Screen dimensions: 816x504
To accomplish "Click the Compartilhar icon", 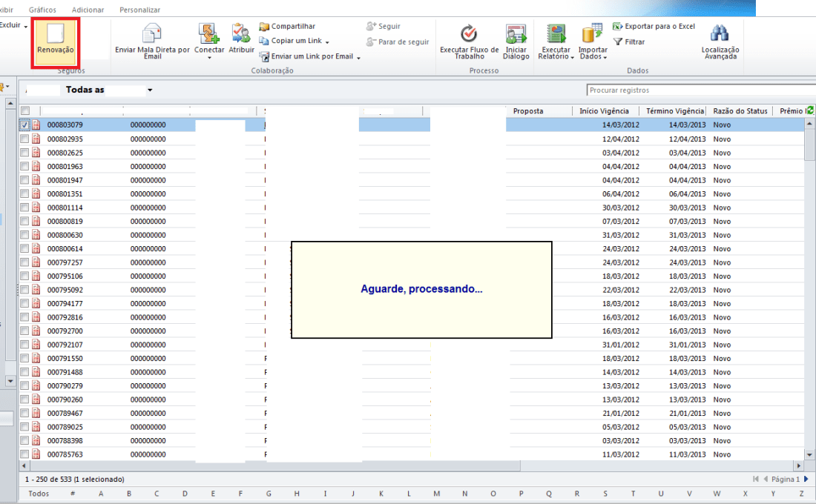I will [266, 25].
